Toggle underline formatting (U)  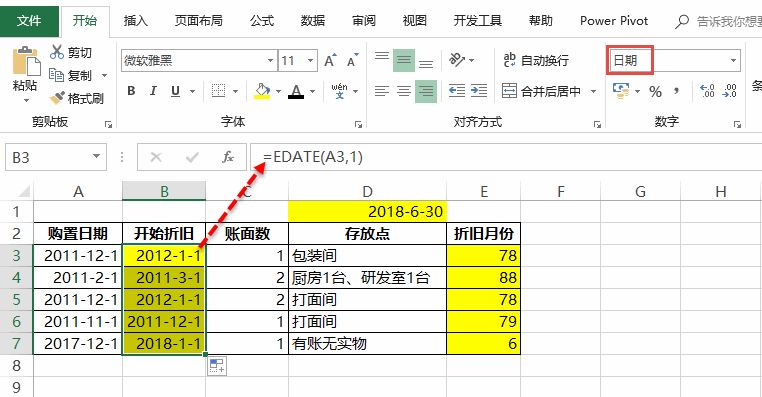coord(175,91)
